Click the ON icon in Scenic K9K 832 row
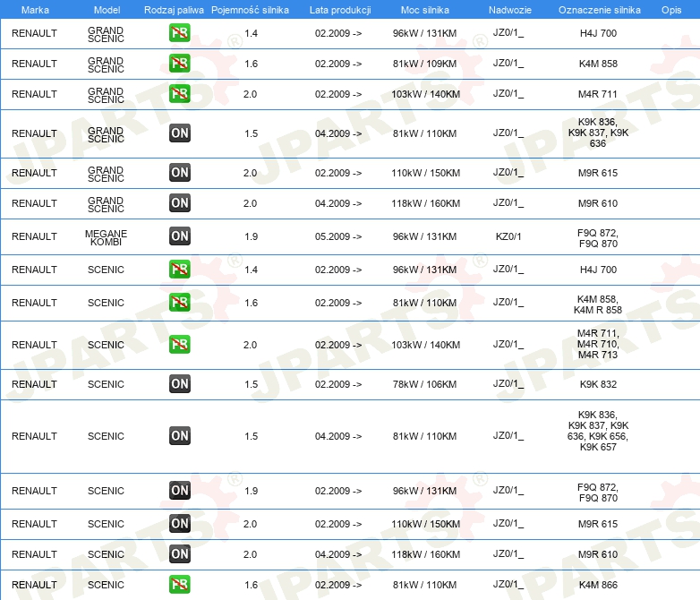Viewport: 700px width, 600px height. [x=179, y=383]
